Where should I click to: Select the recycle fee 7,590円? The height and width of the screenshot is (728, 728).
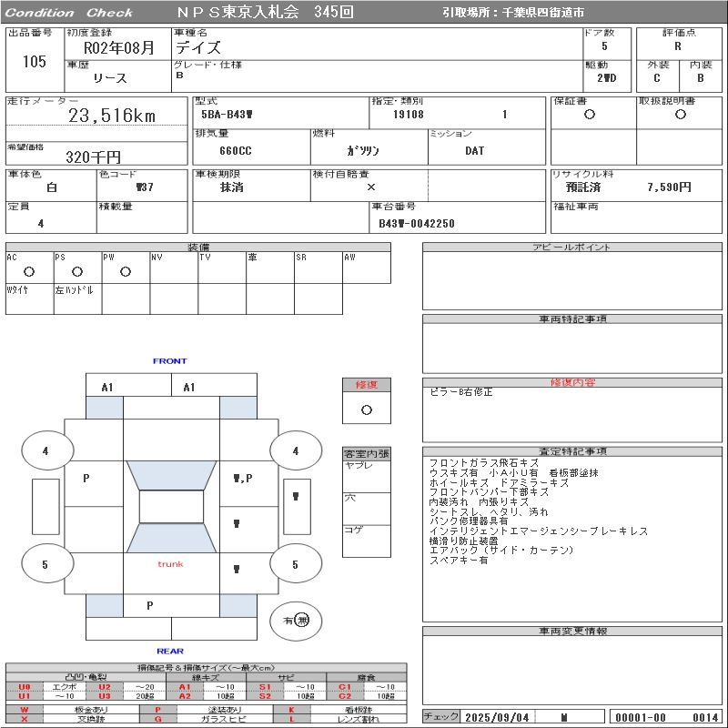pyautogui.click(x=669, y=187)
